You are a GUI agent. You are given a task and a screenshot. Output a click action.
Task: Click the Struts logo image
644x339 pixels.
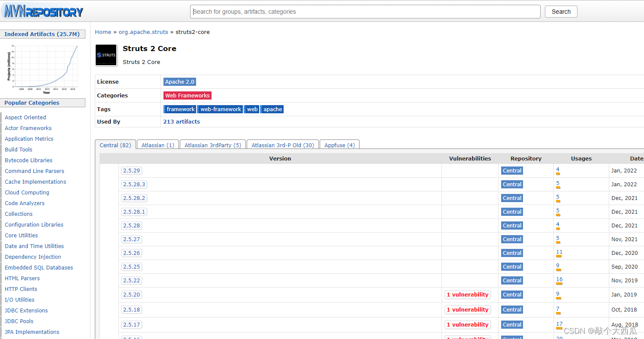pos(106,55)
